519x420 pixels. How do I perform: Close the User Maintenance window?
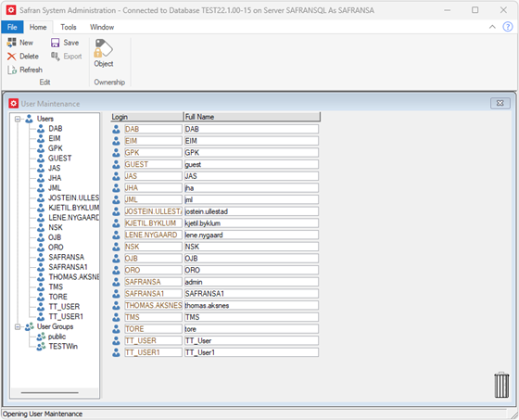(500, 103)
